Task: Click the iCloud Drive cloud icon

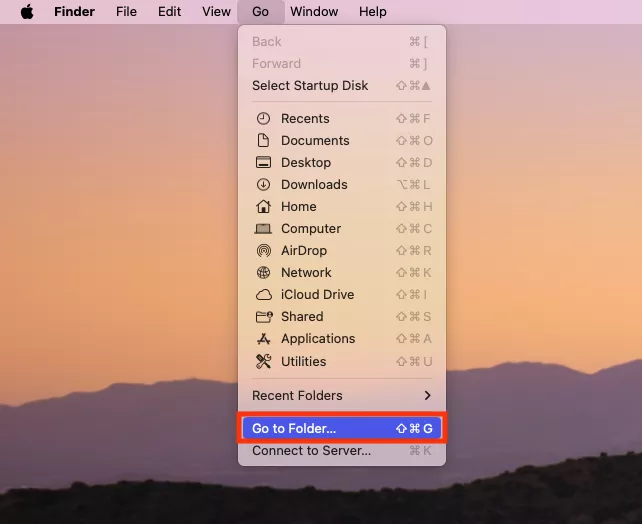Action: click(264, 295)
